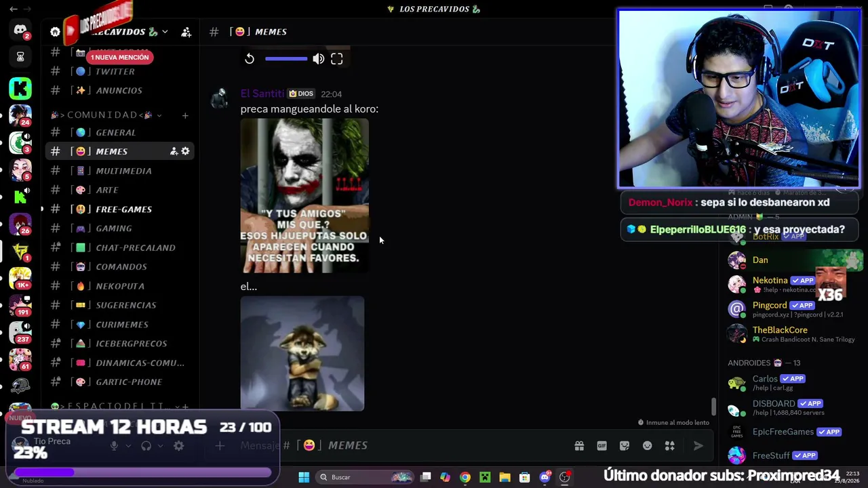The width and height of the screenshot is (868, 488).
Task: Restart the video with replay icon
Action: click(250, 59)
